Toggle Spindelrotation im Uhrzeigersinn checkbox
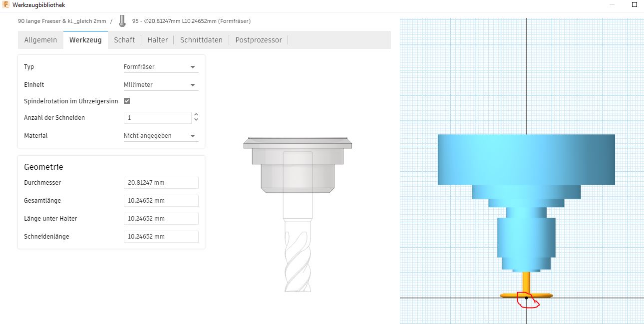Image resolution: width=644 pixels, height=324 pixels. click(x=127, y=101)
